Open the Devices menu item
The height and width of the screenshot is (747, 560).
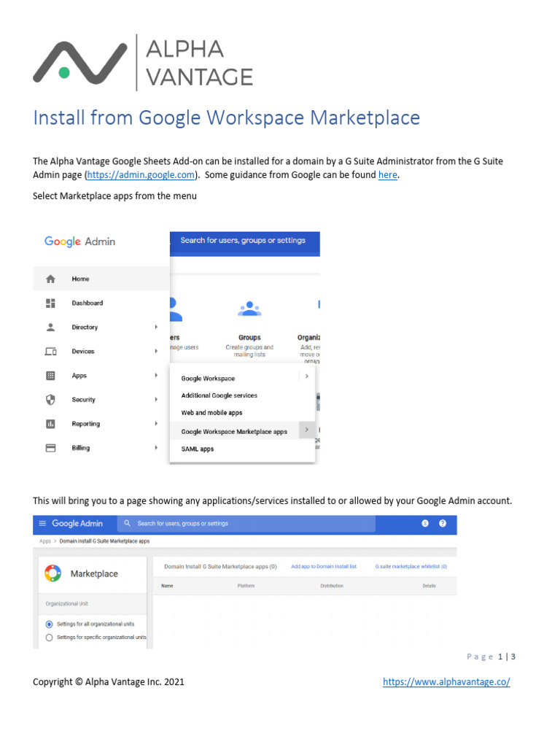point(101,351)
